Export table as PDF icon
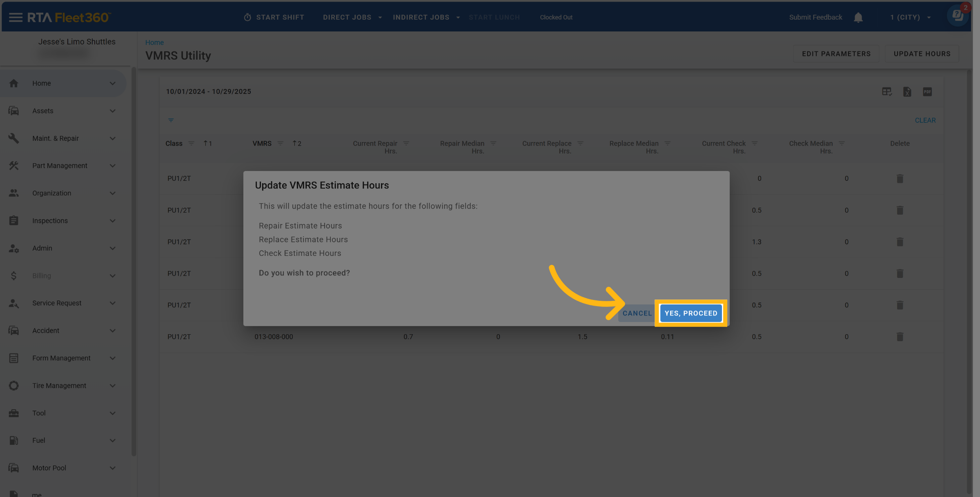 click(927, 92)
